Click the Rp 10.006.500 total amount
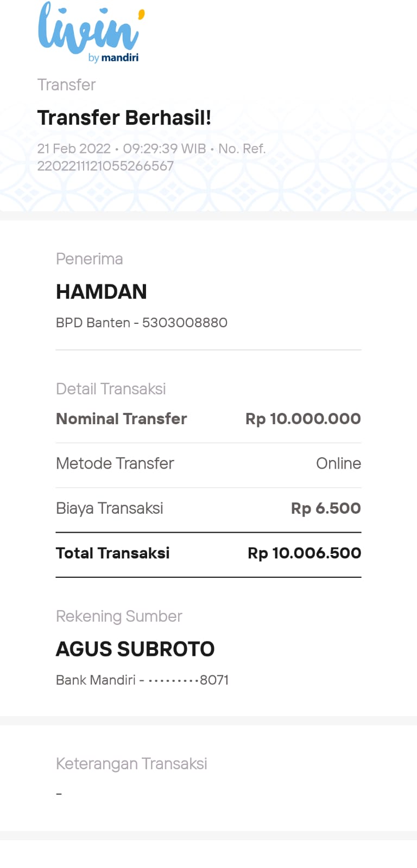417x868 pixels. coord(304,553)
